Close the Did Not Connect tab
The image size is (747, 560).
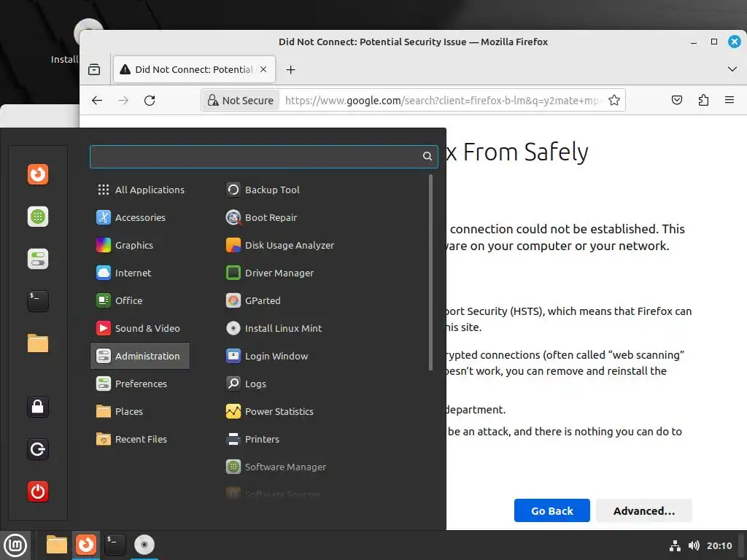click(x=263, y=69)
